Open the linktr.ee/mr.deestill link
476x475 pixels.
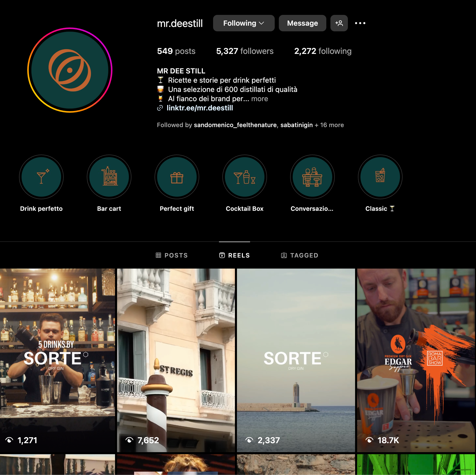200,108
